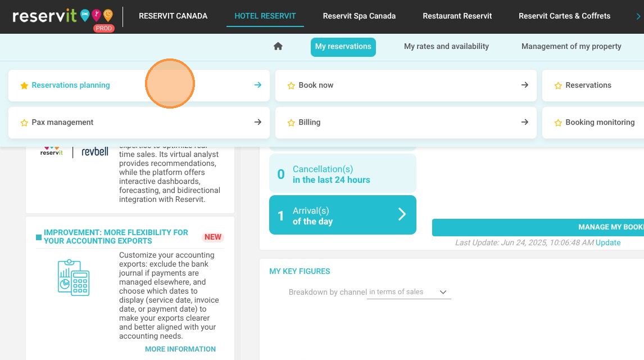Expand the 'in terms of sales' dropdown
The image size is (644, 360).
[x=409, y=292]
